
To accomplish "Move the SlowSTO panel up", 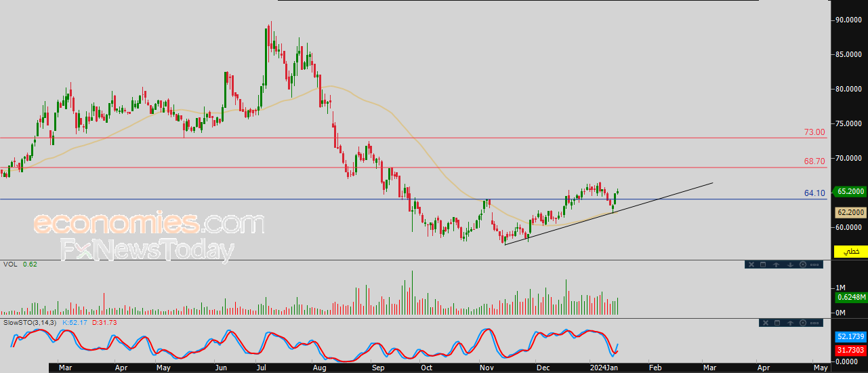I will click(790, 323).
